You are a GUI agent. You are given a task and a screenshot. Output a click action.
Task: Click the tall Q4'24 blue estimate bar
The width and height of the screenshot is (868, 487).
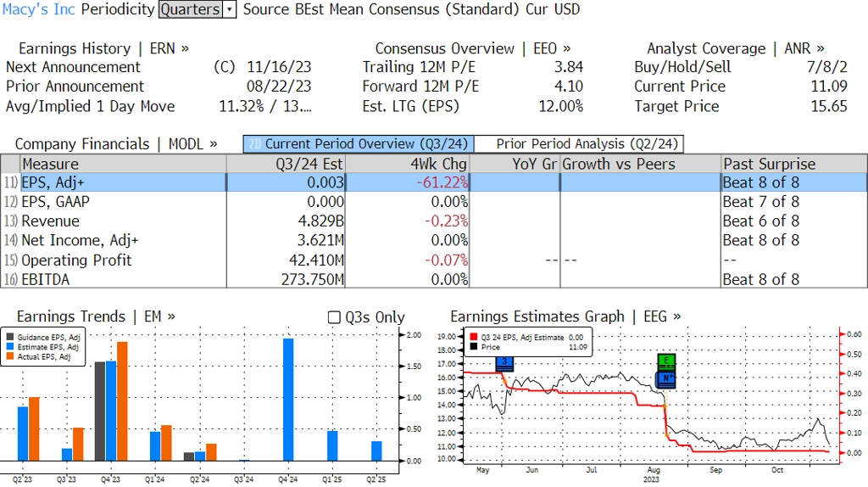[288, 400]
